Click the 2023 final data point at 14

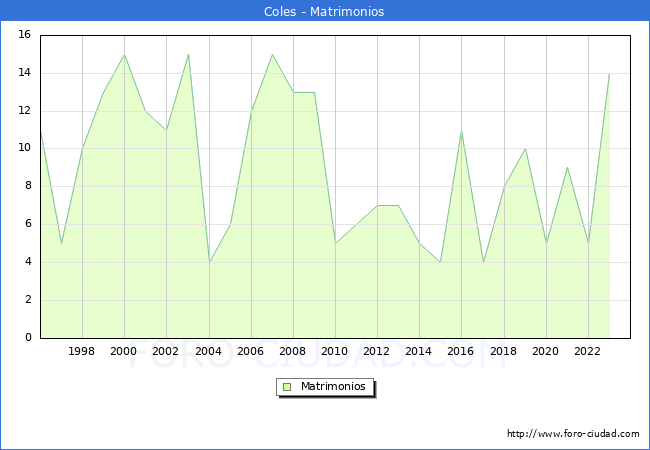pyautogui.click(x=609, y=74)
